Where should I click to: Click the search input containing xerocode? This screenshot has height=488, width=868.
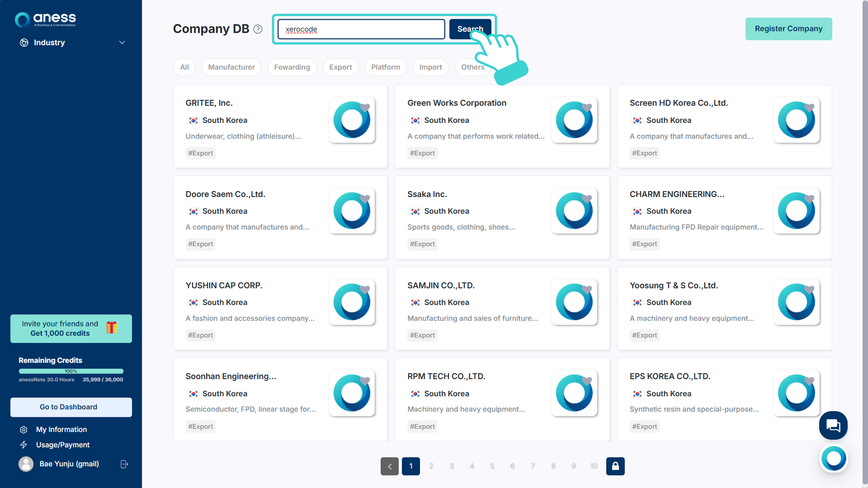[x=361, y=29]
